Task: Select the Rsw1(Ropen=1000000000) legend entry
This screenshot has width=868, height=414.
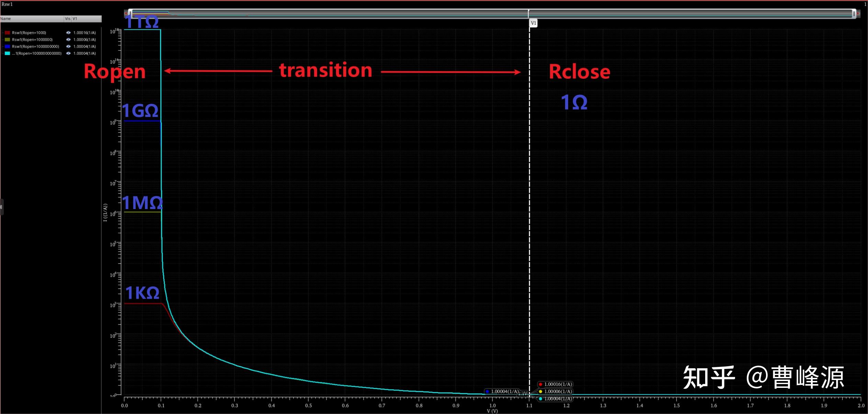Action: click(35, 46)
